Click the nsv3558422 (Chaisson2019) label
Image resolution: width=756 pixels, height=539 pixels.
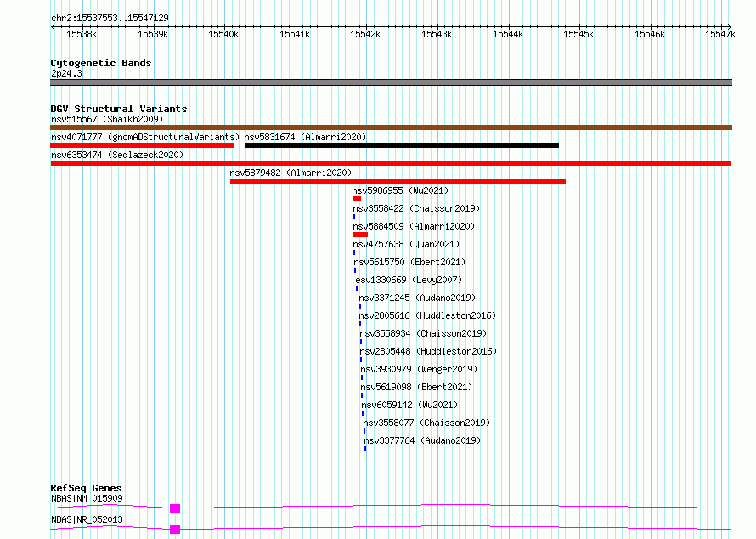point(416,208)
